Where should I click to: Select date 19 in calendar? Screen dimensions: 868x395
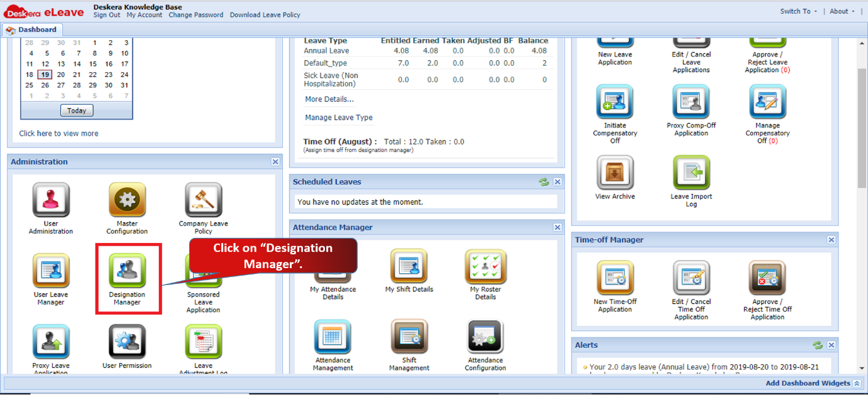click(45, 75)
